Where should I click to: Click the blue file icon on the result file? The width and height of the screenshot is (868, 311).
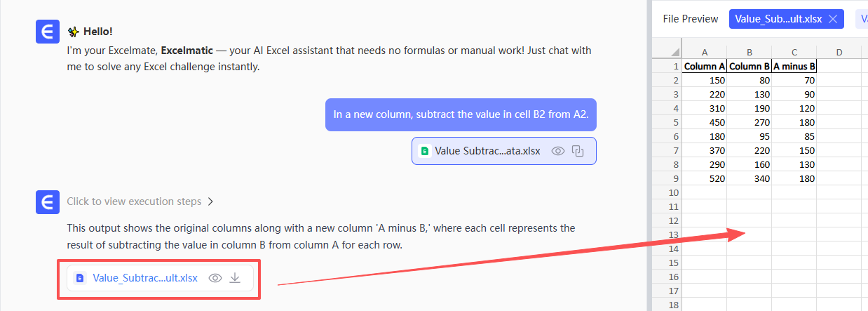[x=80, y=278]
